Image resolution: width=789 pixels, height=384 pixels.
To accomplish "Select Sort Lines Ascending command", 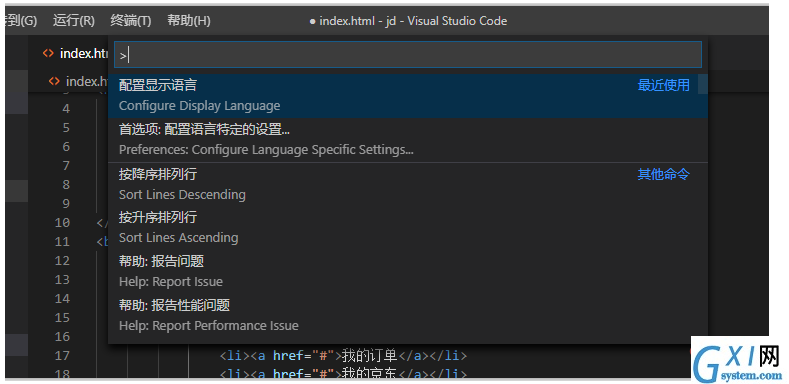I will 408,227.
